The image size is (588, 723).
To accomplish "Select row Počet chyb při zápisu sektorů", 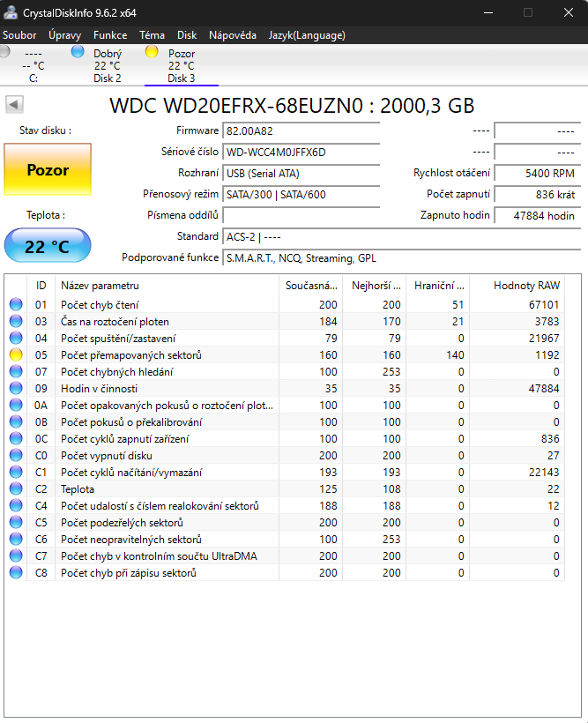I will click(285, 573).
